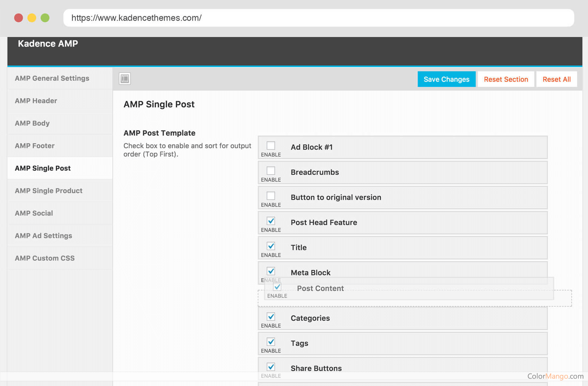The image size is (588, 386).
Task: Click the Reset Section button
Action: tap(506, 79)
